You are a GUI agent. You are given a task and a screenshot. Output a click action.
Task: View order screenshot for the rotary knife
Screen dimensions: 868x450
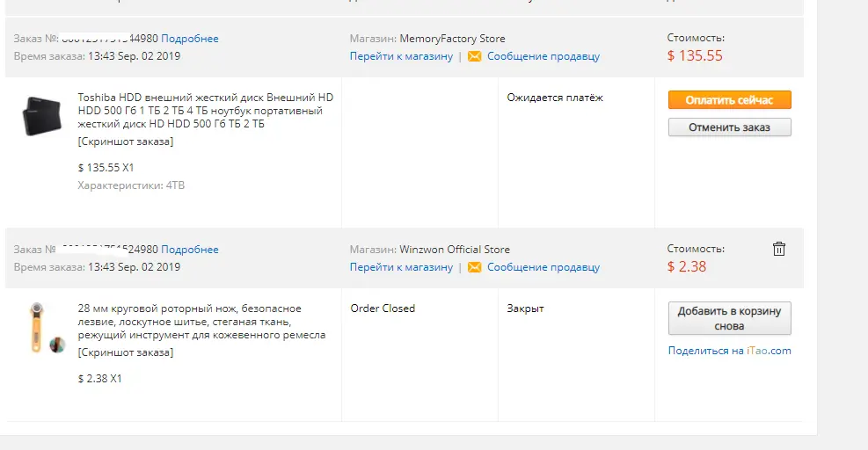pos(126,352)
